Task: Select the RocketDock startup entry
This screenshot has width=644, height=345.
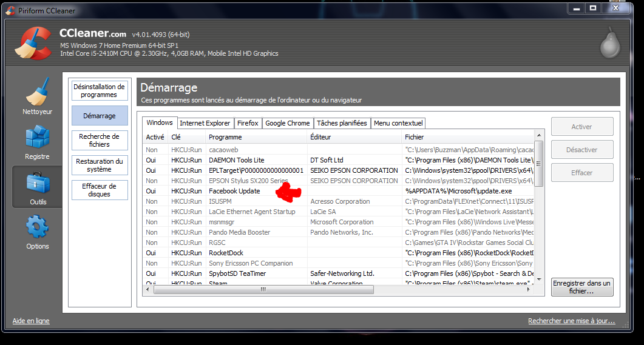Action: [x=339, y=253]
